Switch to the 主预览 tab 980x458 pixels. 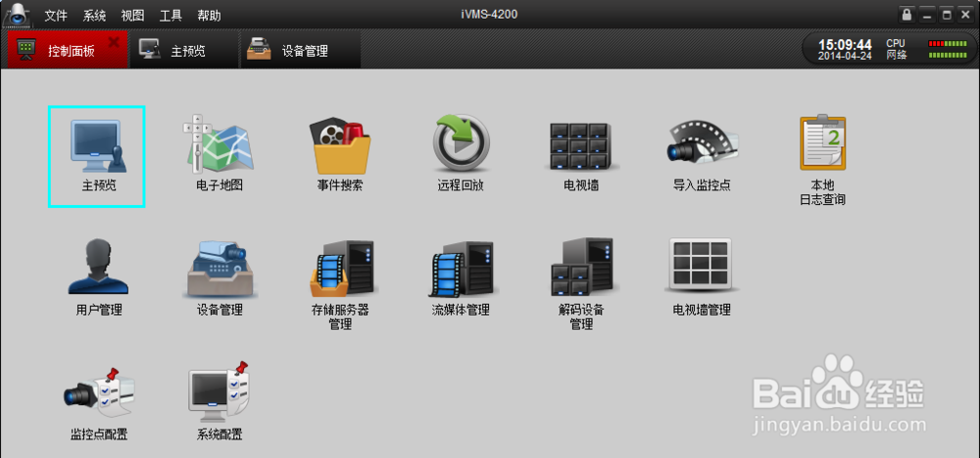pyautogui.click(x=185, y=49)
